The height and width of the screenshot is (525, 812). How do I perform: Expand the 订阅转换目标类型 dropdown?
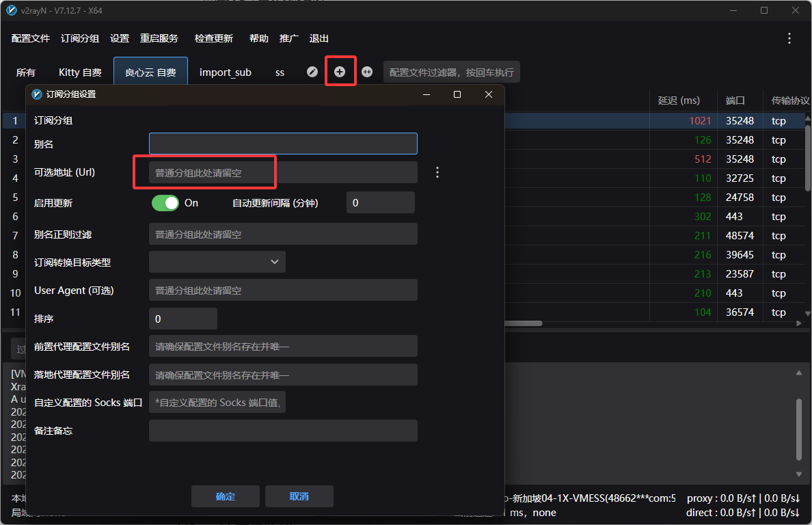click(217, 262)
